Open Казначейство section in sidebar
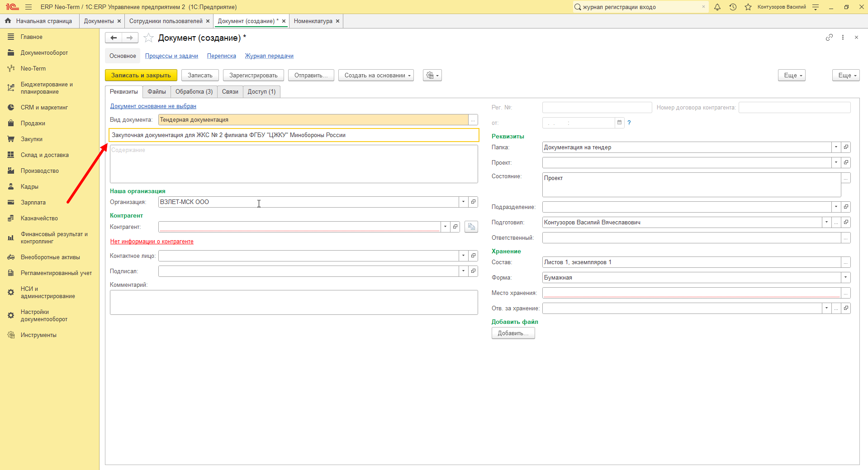Viewport: 868px width, 470px height. tap(39, 218)
